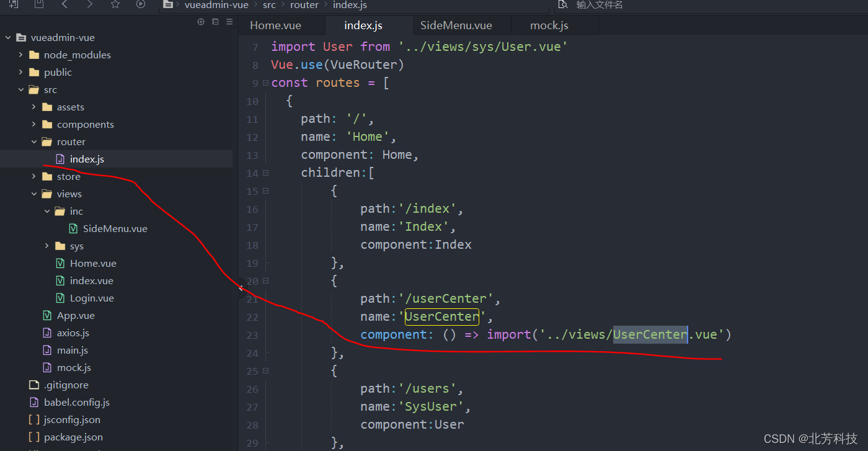Click the babel.config.js file icon
The height and width of the screenshot is (451, 868).
click(x=34, y=402)
